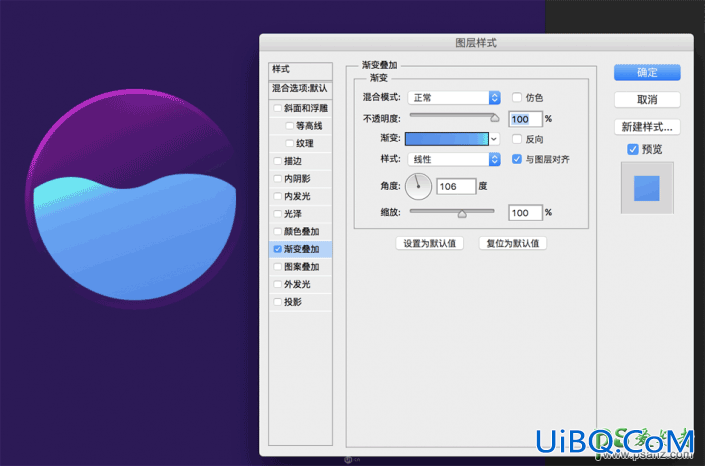Open the 样式 linear style dropdown
The height and width of the screenshot is (466, 705).
pyautogui.click(x=454, y=159)
